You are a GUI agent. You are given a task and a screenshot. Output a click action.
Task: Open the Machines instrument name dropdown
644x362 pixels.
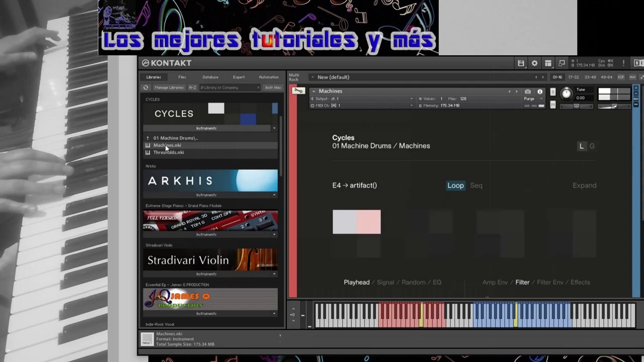point(313,91)
